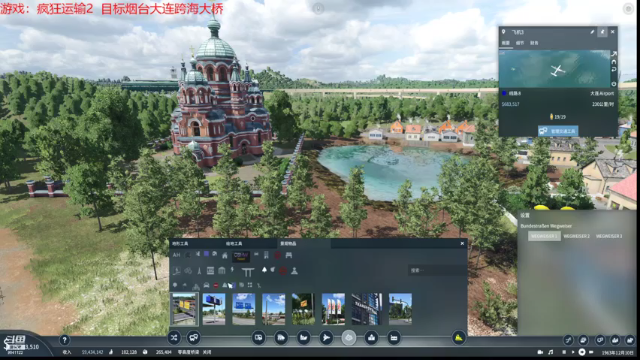The image size is (640, 360).
Task: Activate the yellow bulldozer tool
Action: click(x=459, y=338)
